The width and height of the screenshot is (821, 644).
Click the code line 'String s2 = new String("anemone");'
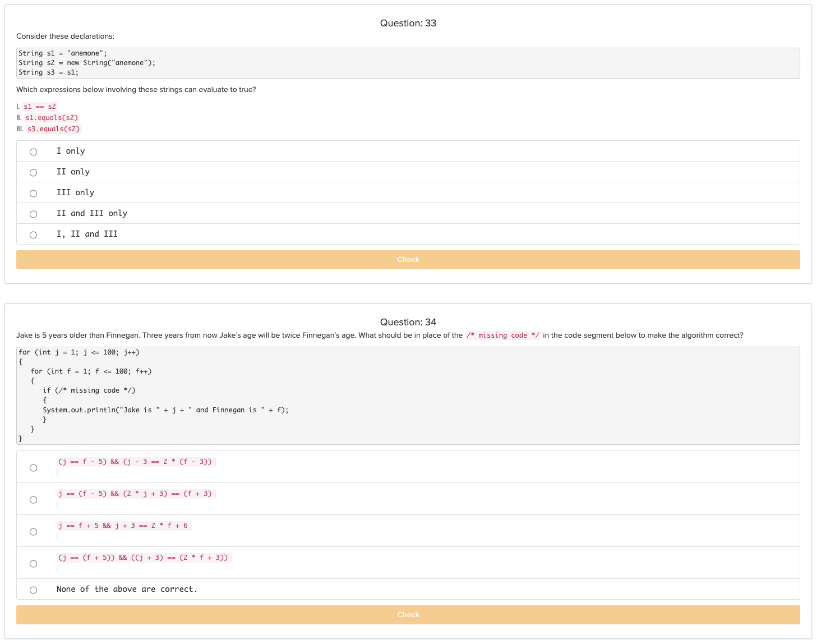click(87, 63)
